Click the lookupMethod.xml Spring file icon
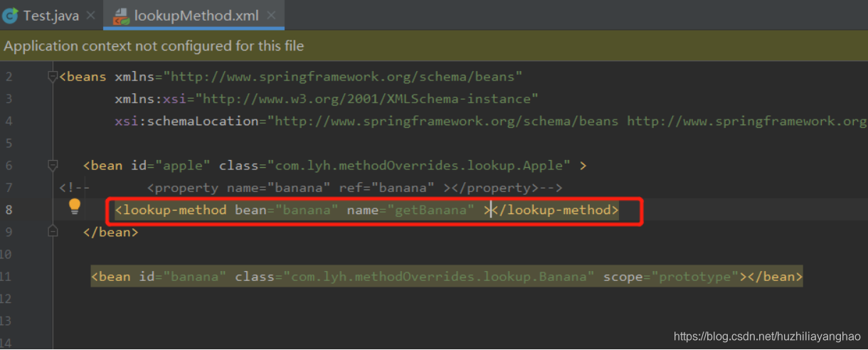 [121, 15]
